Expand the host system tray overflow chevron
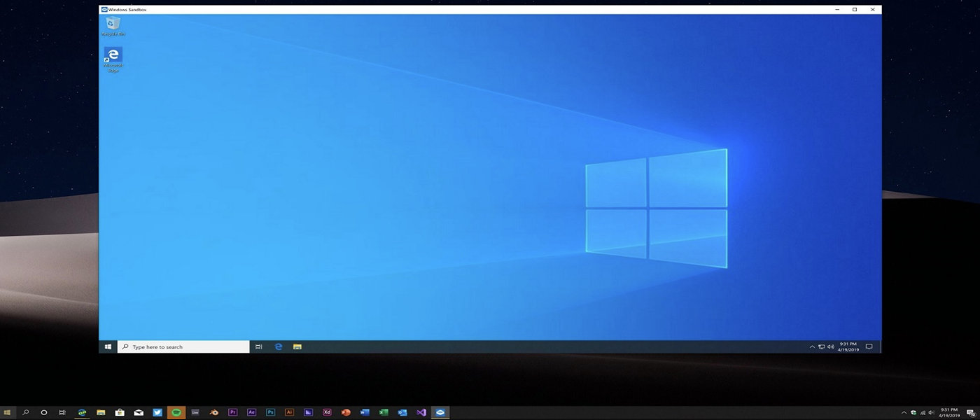 point(904,413)
